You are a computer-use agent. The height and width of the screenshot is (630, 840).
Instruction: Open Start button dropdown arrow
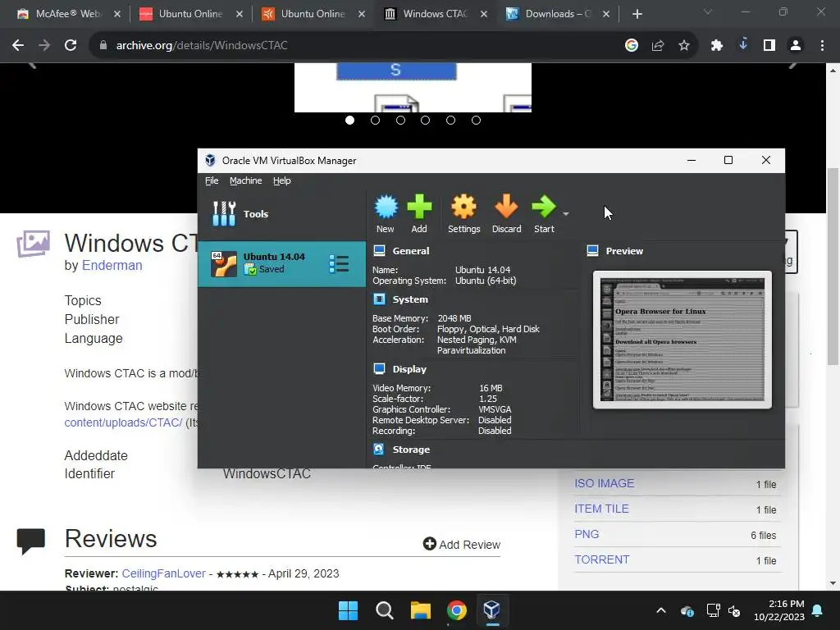pos(566,214)
